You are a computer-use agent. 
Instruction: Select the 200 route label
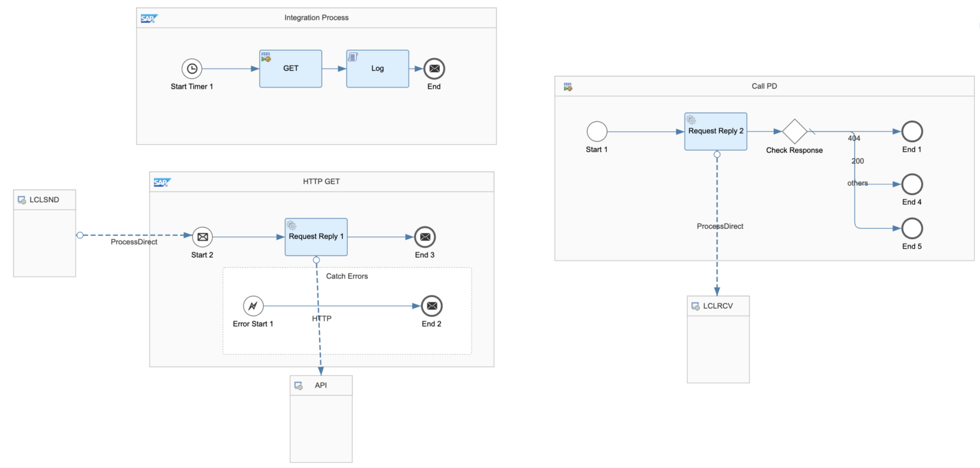[857, 161]
